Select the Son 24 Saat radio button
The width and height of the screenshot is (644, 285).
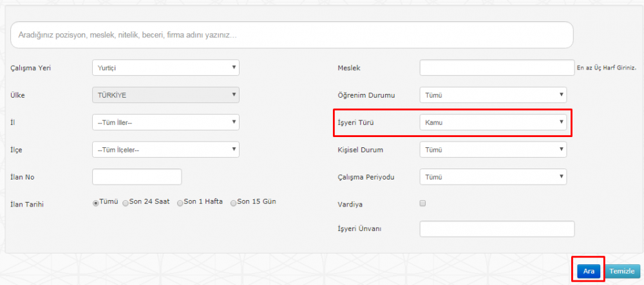[x=126, y=203]
